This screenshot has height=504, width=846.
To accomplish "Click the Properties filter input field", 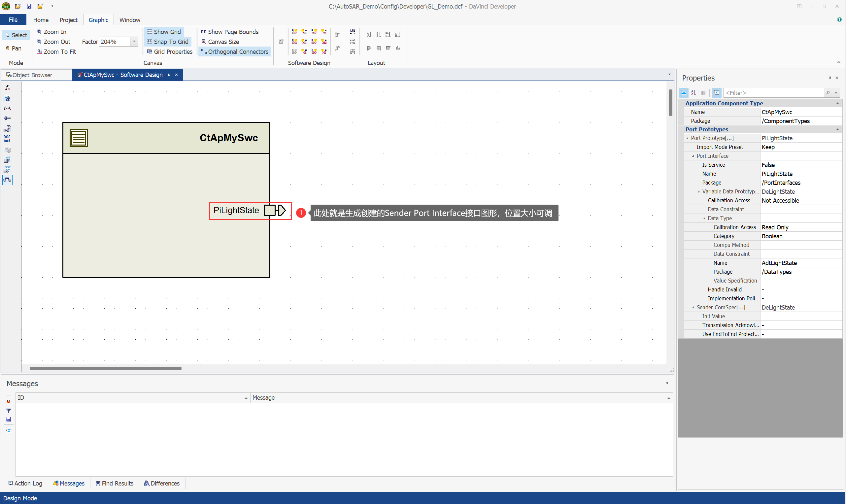I will coord(773,93).
